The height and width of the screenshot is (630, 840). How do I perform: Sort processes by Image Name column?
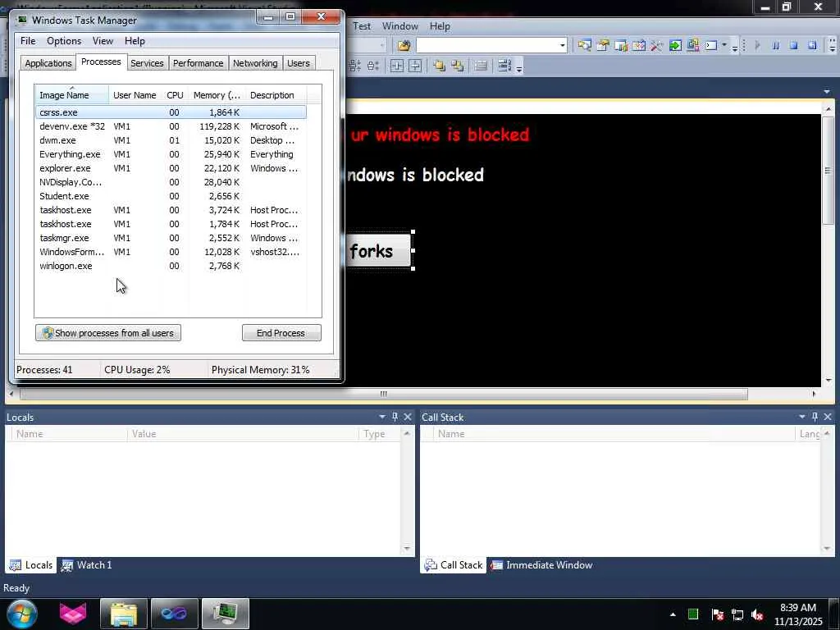(72, 95)
